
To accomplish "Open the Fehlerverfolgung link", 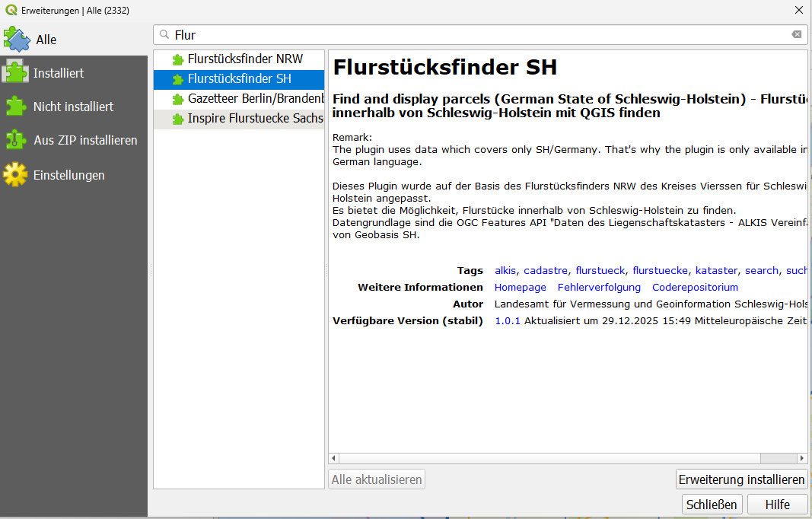I will point(599,287).
